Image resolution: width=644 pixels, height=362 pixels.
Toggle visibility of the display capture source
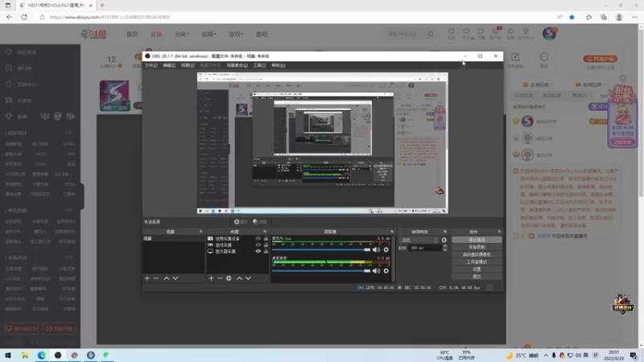tap(258, 251)
